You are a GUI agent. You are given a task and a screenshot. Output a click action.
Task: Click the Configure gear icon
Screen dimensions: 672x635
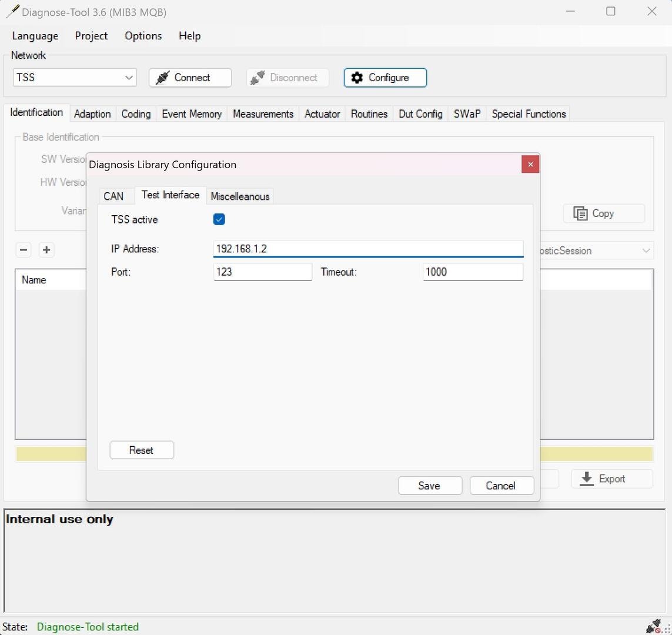click(x=357, y=78)
